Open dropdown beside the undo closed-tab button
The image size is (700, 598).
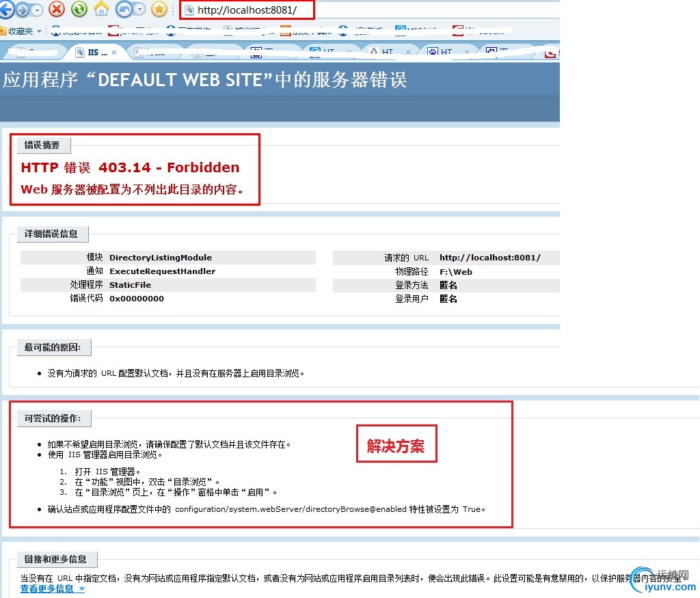tap(139, 10)
